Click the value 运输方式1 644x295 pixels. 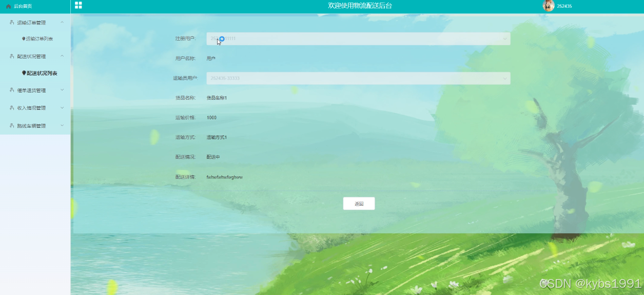pyautogui.click(x=217, y=137)
